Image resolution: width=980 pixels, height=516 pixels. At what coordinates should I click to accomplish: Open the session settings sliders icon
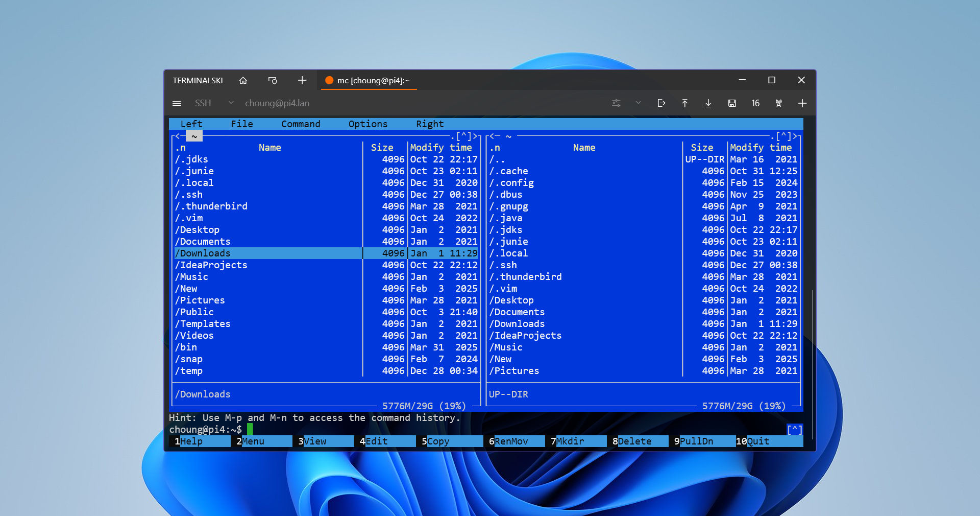tap(616, 103)
